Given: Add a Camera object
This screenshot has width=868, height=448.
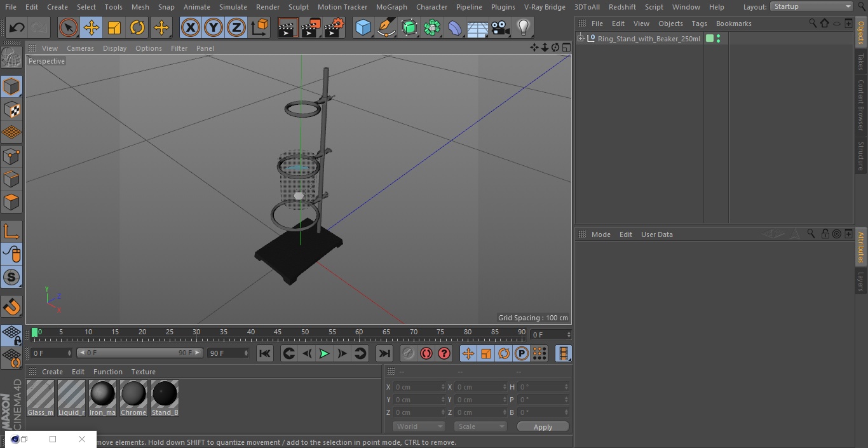Looking at the screenshot, I should [501, 28].
